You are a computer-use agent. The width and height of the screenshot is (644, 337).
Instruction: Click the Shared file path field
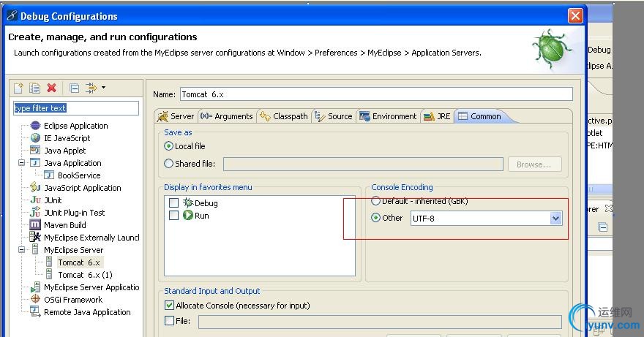[x=363, y=164]
